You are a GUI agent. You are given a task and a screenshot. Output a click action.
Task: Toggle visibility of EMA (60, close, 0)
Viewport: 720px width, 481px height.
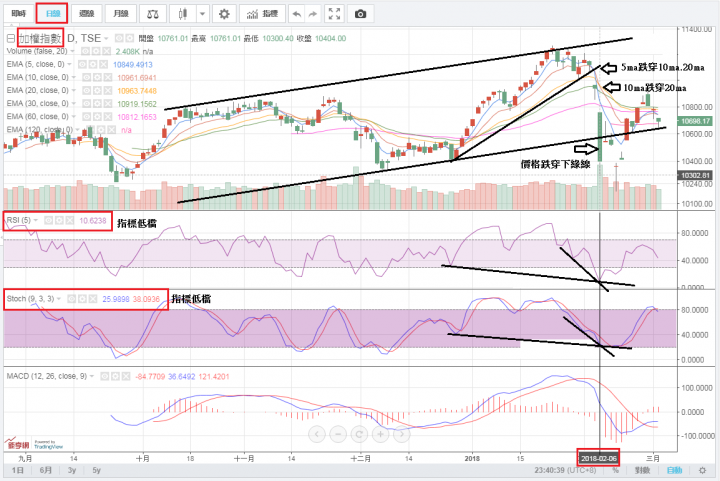tap(86, 117)
